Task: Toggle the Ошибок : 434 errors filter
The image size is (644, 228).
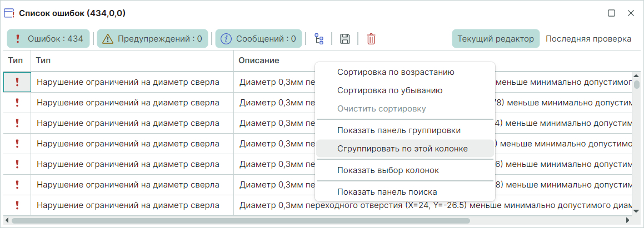Action: (48, 39)
